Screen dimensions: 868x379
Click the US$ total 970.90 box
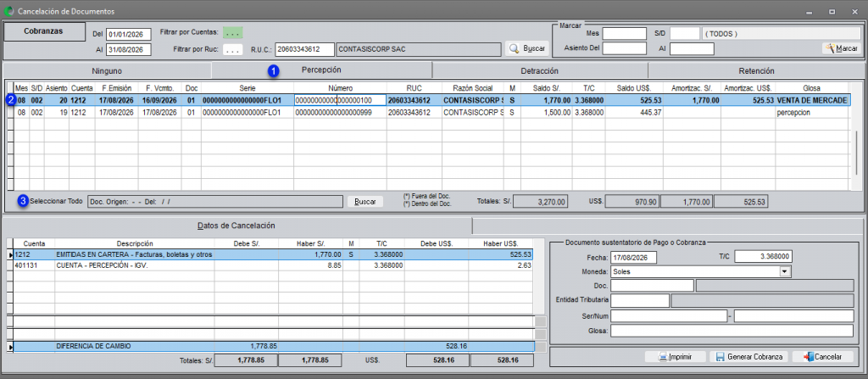coord(632,202)
